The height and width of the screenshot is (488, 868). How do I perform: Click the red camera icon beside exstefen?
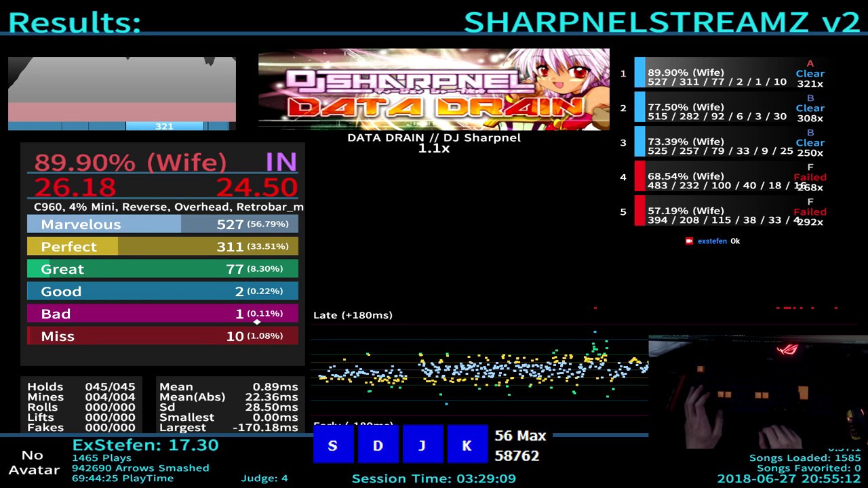point(690,241)
